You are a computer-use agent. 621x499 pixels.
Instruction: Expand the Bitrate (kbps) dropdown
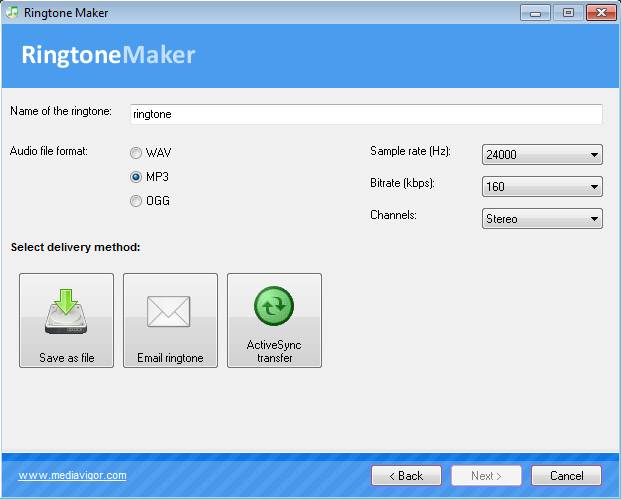pos(541,187)
